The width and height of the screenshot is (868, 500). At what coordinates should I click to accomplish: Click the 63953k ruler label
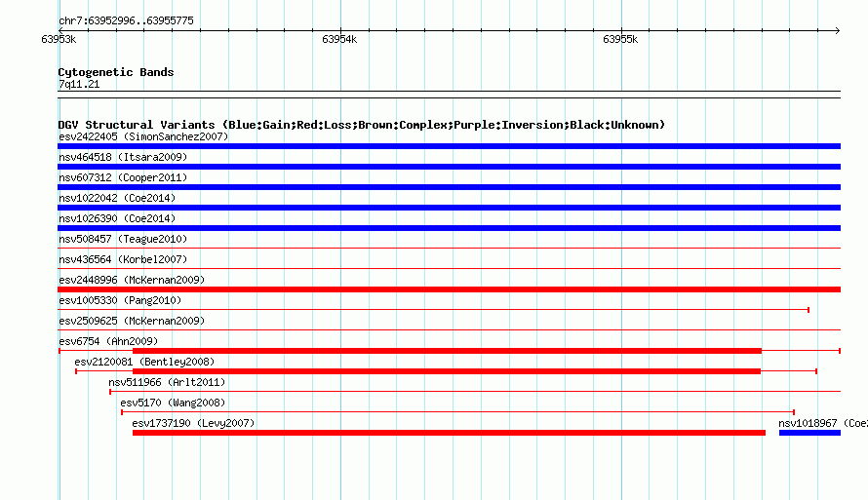(59, 39)
